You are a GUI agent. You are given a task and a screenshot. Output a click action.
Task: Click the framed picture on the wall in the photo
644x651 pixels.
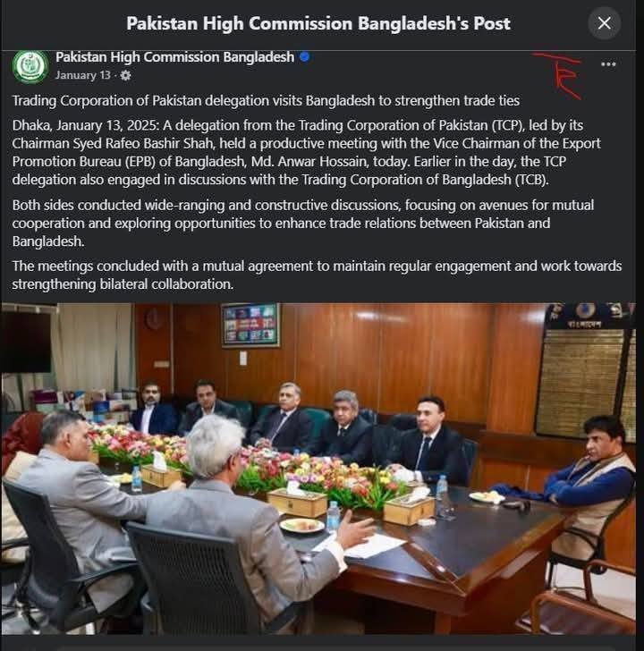click(250, 325)
